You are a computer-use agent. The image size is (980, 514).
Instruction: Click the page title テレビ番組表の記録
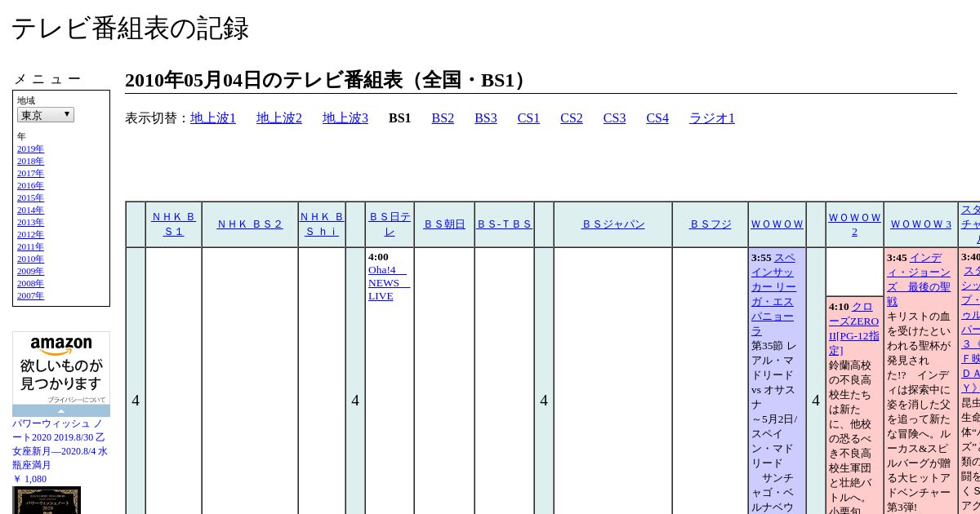pos(130,29)
